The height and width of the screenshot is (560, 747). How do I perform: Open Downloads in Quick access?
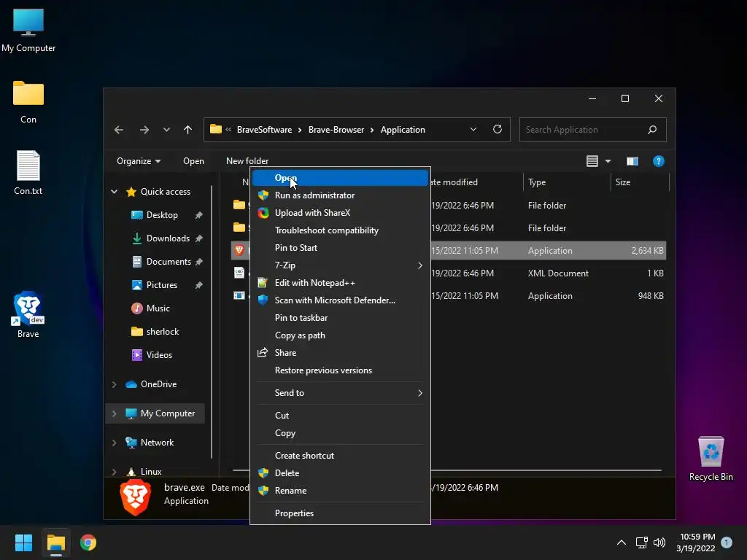(x=169, y=238)
